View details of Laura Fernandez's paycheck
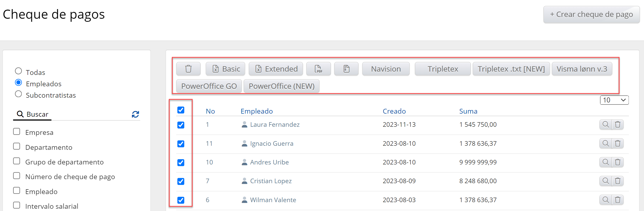 pyautogui.click(x=606, y=124)
